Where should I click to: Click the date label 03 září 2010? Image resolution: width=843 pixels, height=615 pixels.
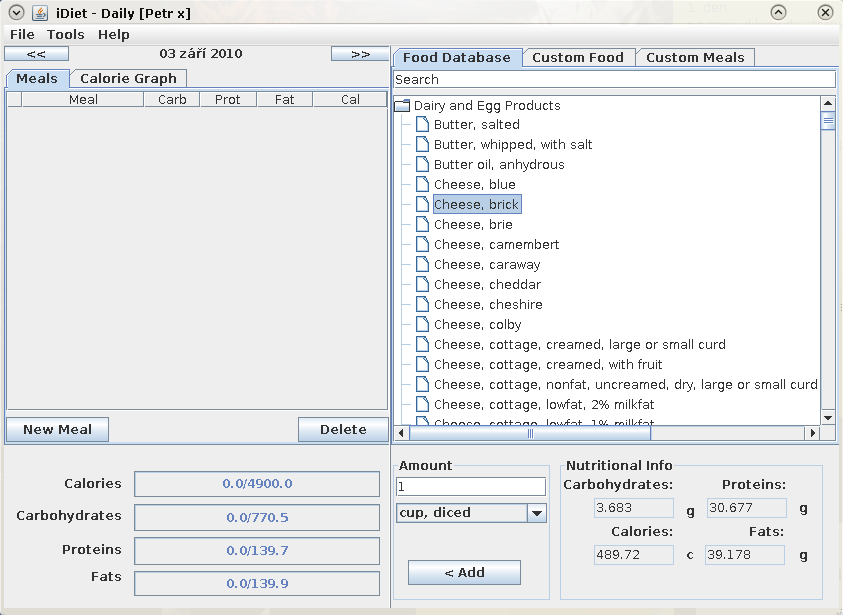tap(201, 54)
